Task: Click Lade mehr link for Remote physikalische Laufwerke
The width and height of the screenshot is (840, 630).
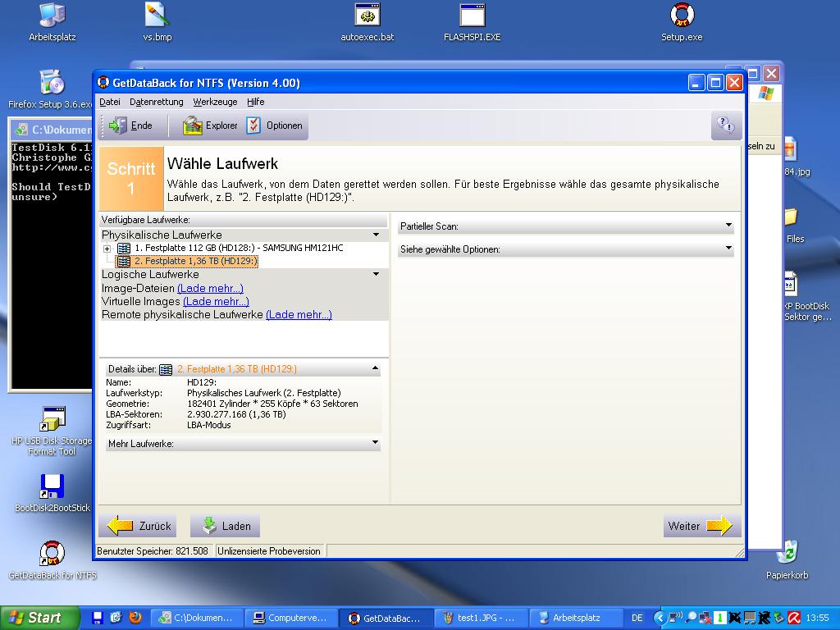Action: [299, 314]
